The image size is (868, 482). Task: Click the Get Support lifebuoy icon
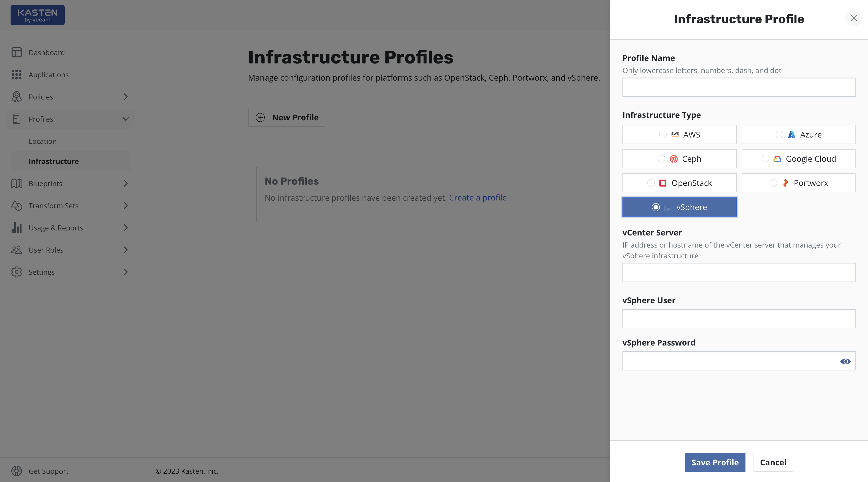17,471
